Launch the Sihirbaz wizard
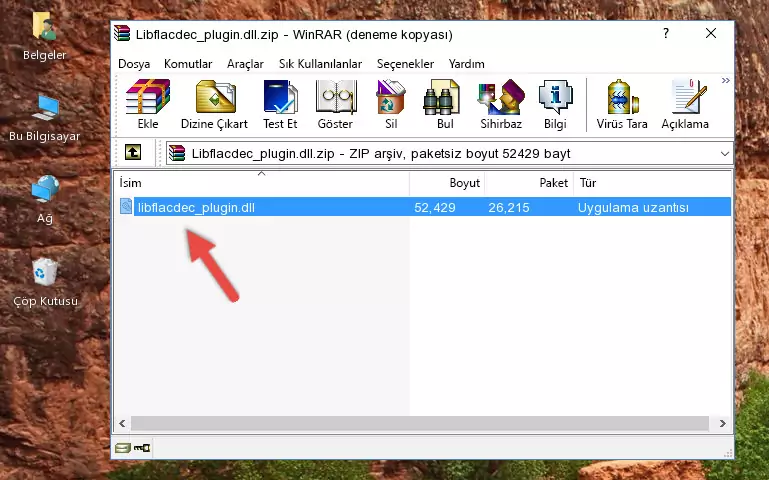Image resolution: width=769 pixels, height=480 pixels. click(x=501, y=104)
